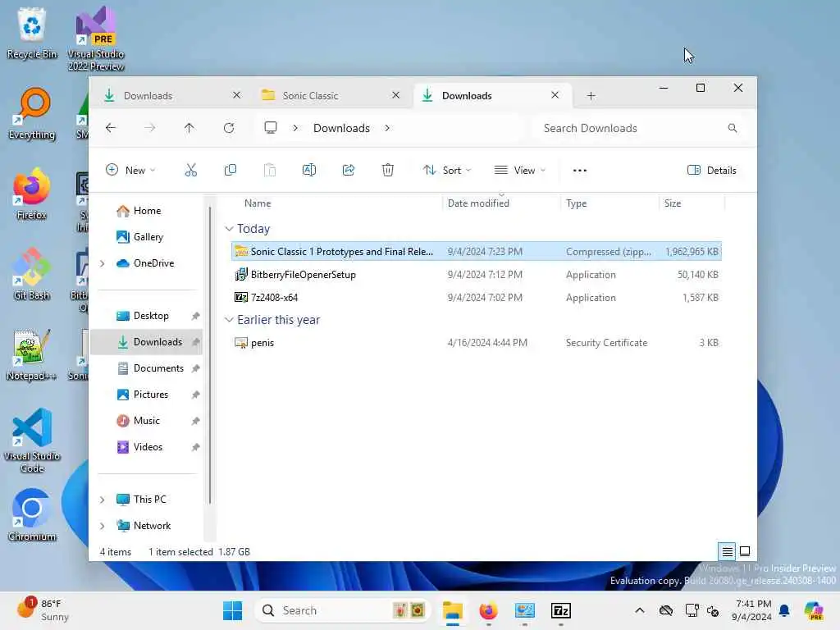The image size is (840, 630).
Task: Open the View dropdown menu
Action: pyautogui.click(x=519, y=171)
